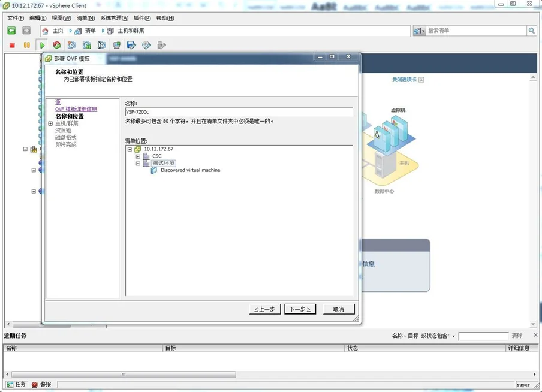This screenshot has width=542, height=392.
Task: Open the 清单(N) menu
Action: (85, 18)
